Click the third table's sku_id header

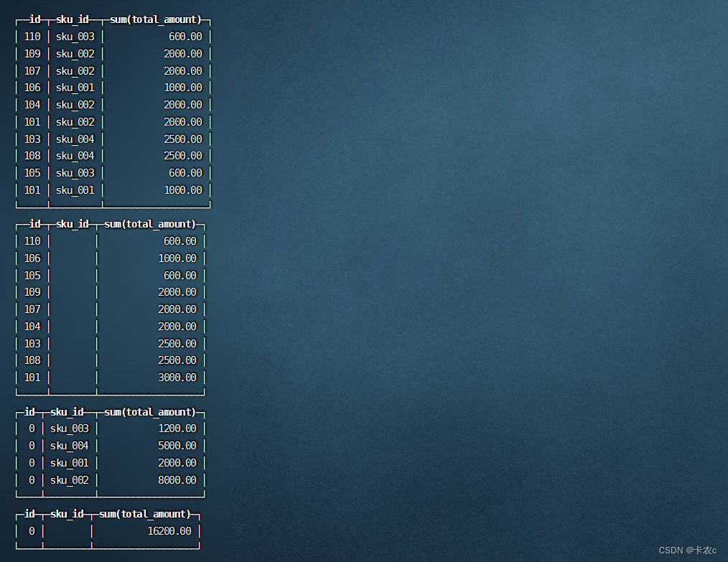(67, 412)
